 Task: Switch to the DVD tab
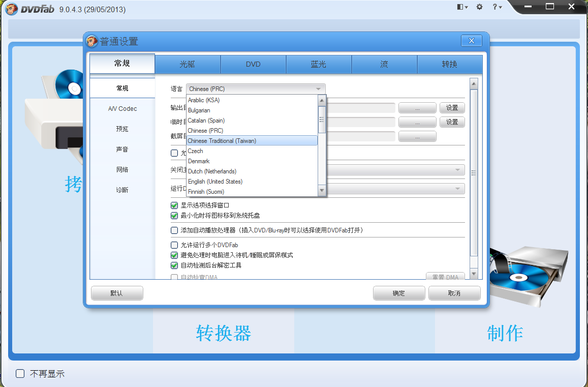[x=253, y=64]
